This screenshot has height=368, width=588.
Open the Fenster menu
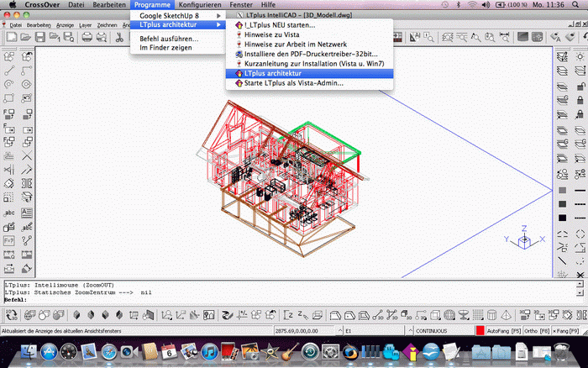(241, 4)
